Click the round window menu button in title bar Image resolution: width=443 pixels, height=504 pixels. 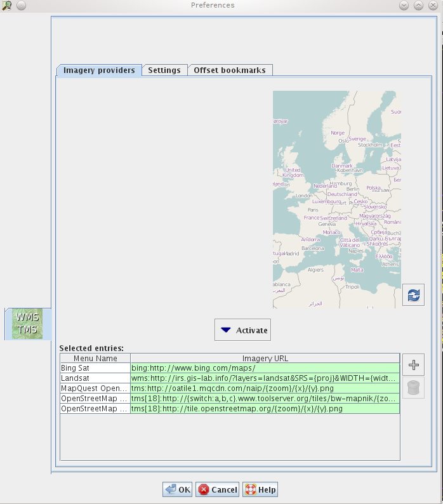click(x=21, y=6)
